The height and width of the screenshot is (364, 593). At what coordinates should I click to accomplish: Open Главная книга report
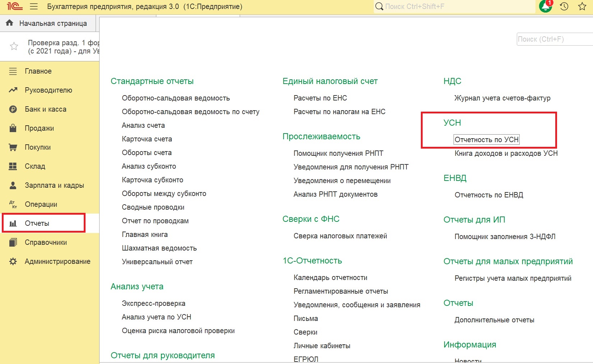click(145, 234)
